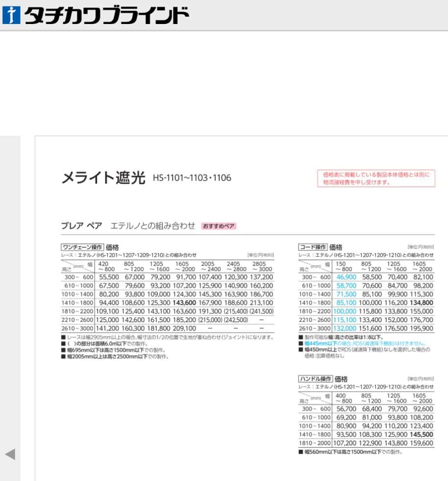Click the model number HS-1101~1103・1106
448x481 pixels.
pos(192,178)
